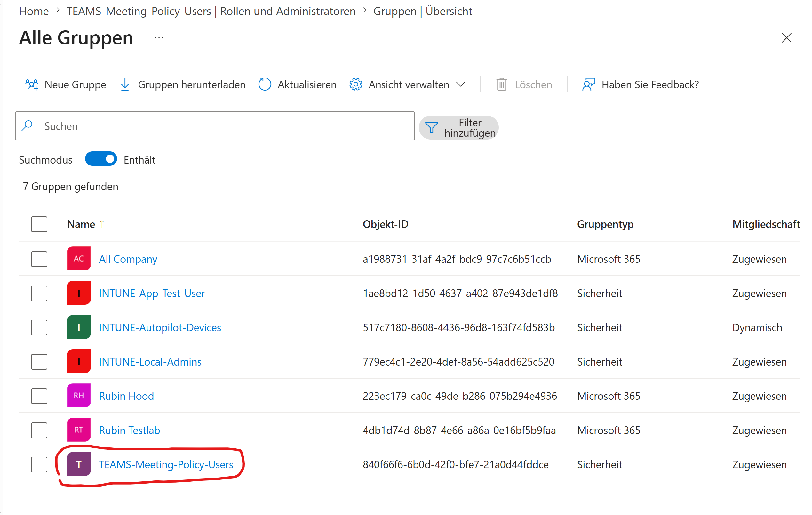Go to the Home breadcrumb

point(34,11)
